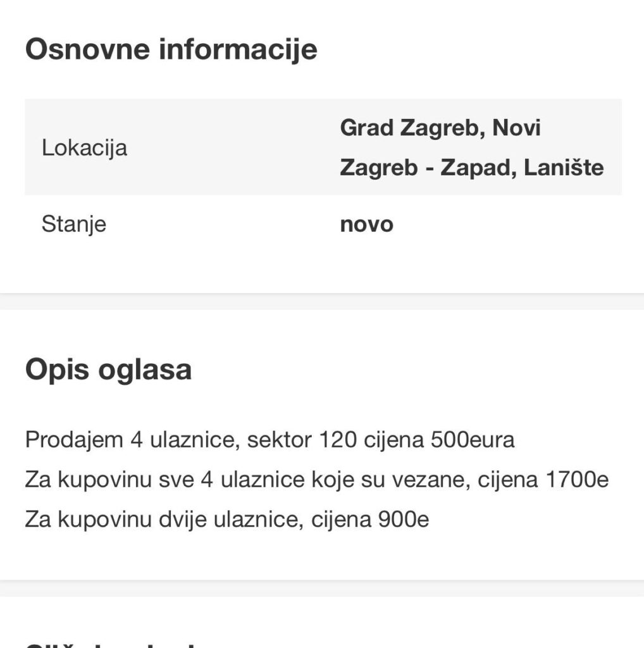Click the line Za kupovinu dvije ulaznice

tap(227, 519)
